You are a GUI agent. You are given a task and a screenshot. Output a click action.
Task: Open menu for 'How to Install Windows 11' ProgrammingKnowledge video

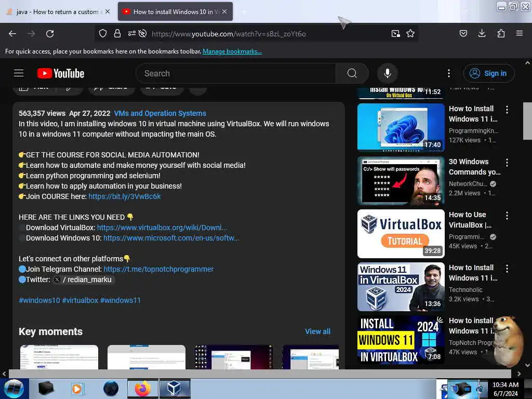click(x=507, y=110)
